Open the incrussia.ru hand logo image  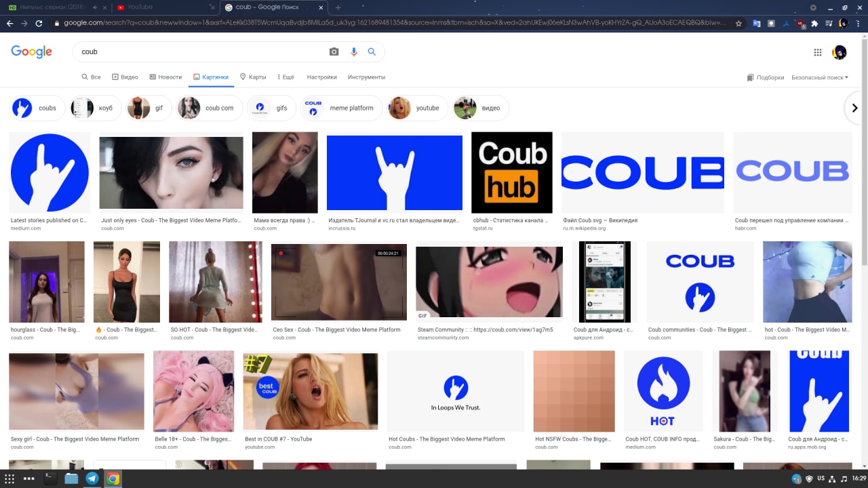pyautogui.click(x=395, y=172)
